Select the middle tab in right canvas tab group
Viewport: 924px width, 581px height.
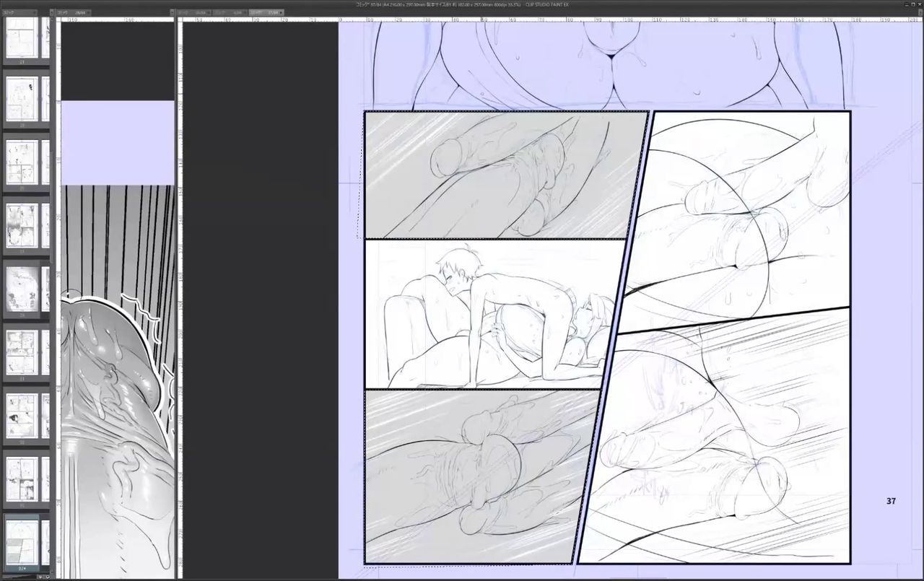tap(229, 12)
